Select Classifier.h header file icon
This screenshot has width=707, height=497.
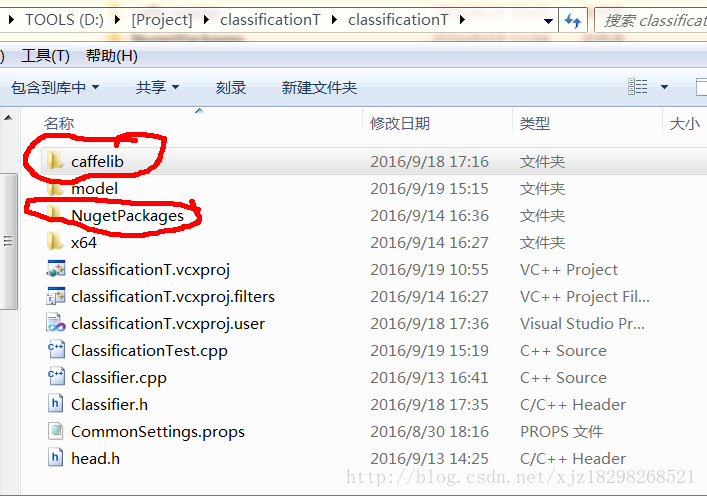coord(55,404)
